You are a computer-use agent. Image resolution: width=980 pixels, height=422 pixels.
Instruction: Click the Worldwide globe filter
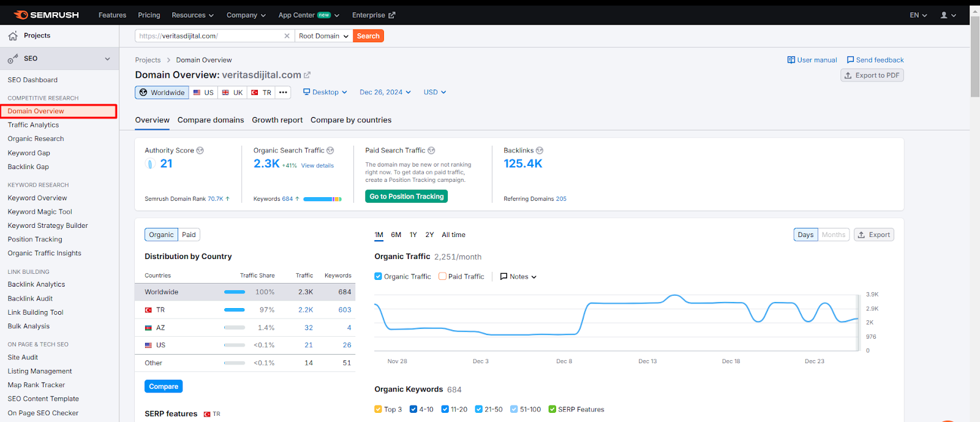click(x=162, y=92)
